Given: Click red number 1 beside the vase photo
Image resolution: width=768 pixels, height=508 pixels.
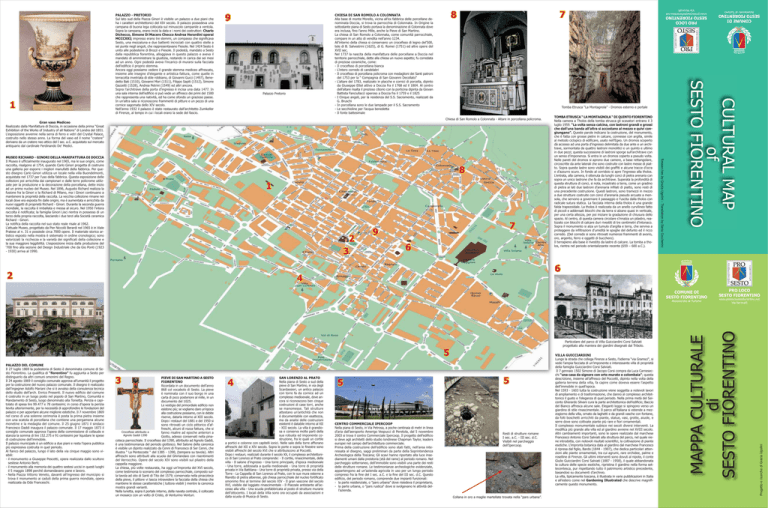Looking at the screenshot, I should (13, 105).
